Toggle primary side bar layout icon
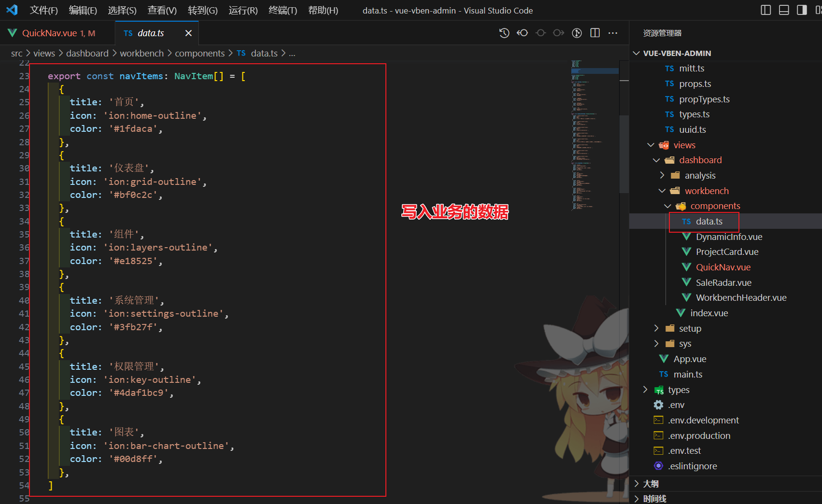The height and width of the screenshot is (504, 822). point(765,10)
